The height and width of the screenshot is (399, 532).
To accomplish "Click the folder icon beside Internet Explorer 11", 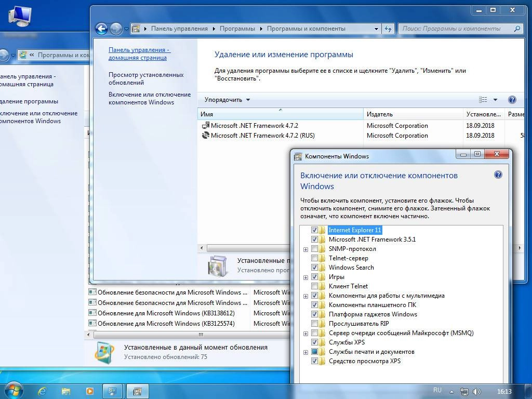I will (x=322, y=230).
